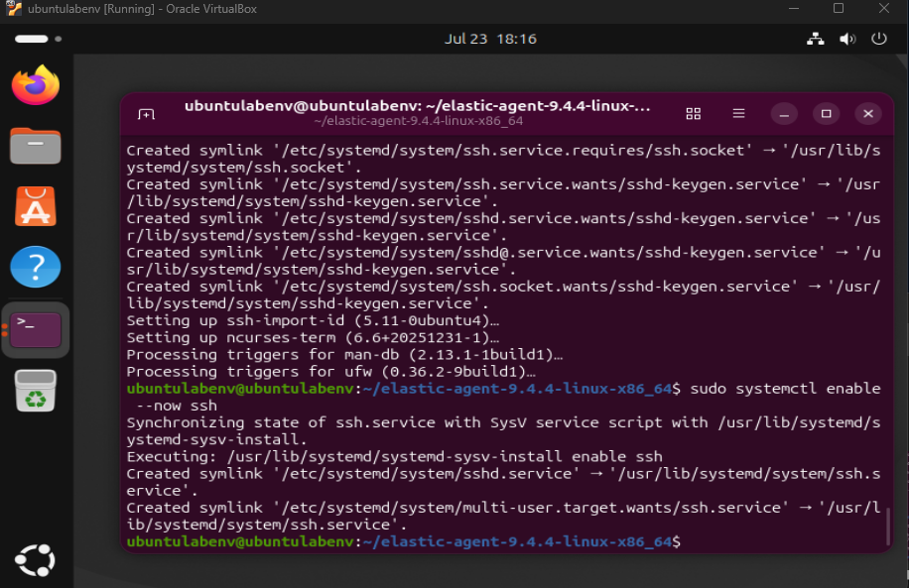Open the terminal hamburger menu
The image size is (909, 588).
click(x=738, y=114)
